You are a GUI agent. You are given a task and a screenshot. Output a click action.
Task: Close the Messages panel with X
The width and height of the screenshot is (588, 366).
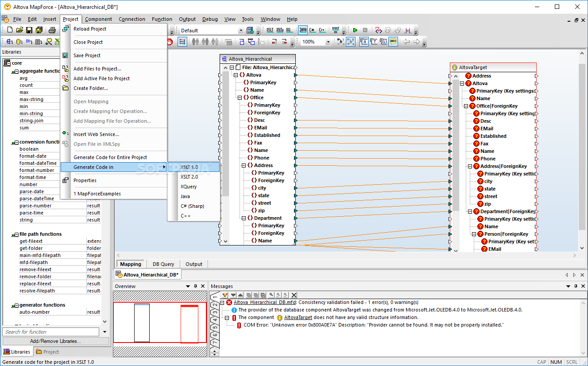584,286
